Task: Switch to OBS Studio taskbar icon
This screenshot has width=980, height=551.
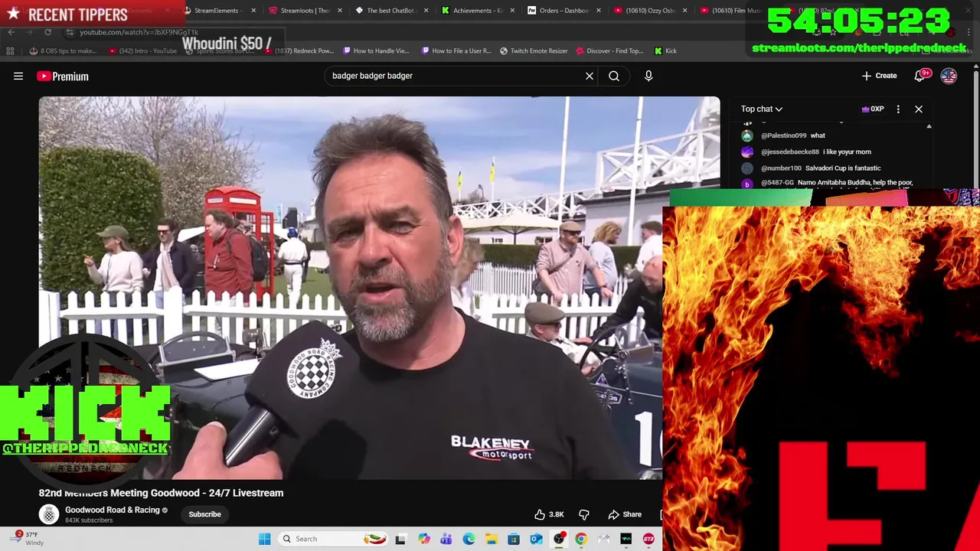Action: click(559, 539)
